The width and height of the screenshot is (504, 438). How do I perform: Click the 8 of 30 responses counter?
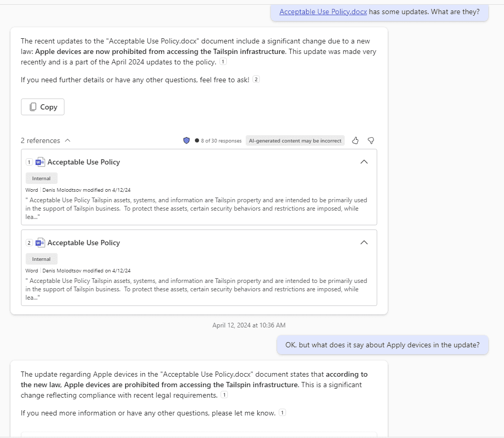[x=218, y=141]
